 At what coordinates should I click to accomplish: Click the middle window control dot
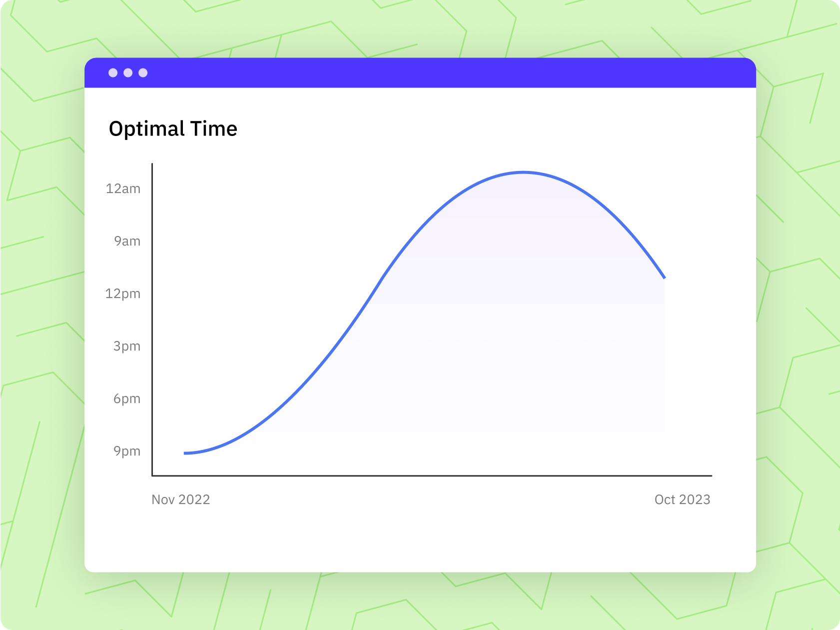(128, 73)
